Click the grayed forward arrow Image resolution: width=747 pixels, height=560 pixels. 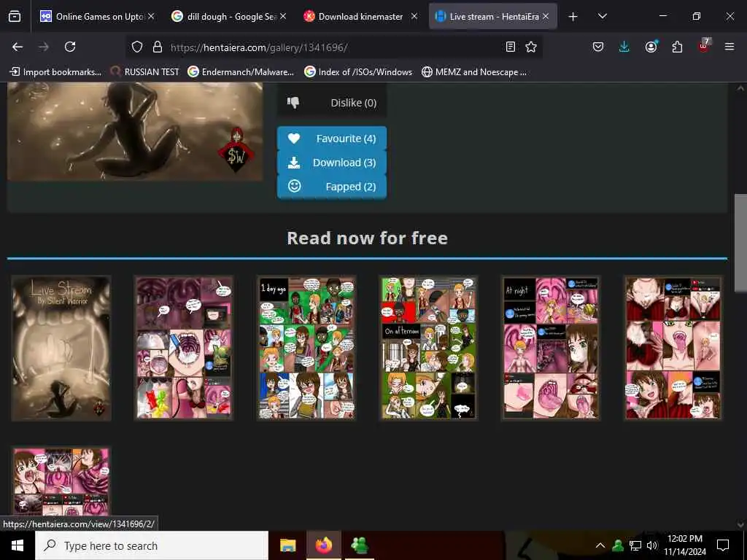click(43, 47)
